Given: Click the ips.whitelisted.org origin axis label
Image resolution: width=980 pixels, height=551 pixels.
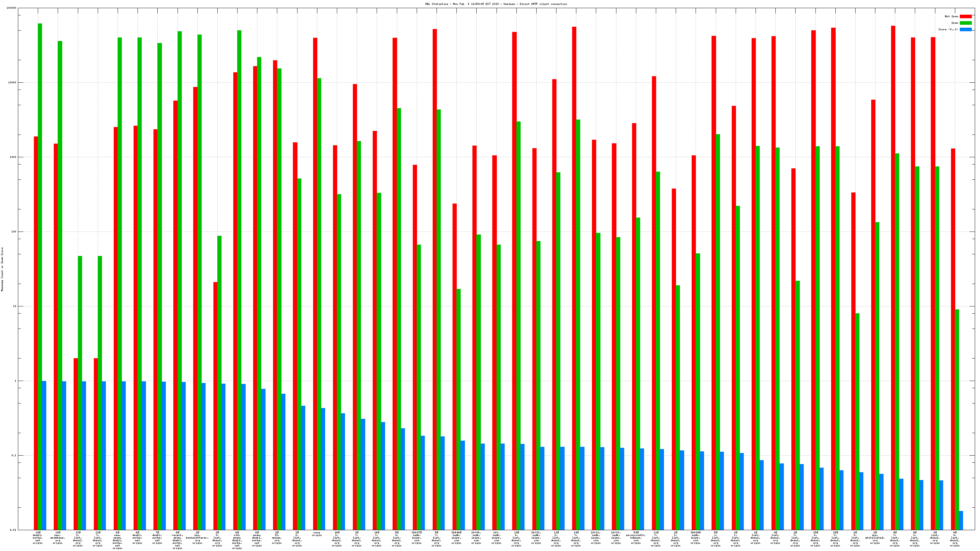Looking at the screenshot, I should click(875, 537).
